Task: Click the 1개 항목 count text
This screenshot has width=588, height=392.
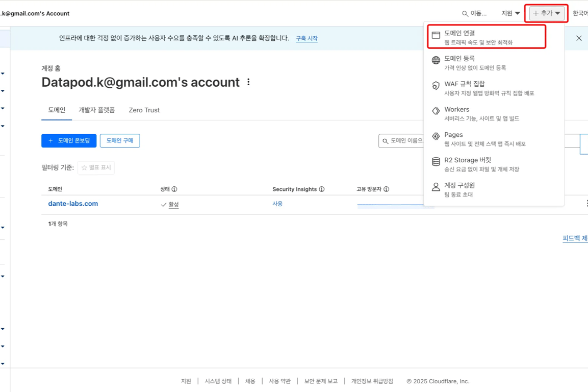Action: [x=58, y=224]
